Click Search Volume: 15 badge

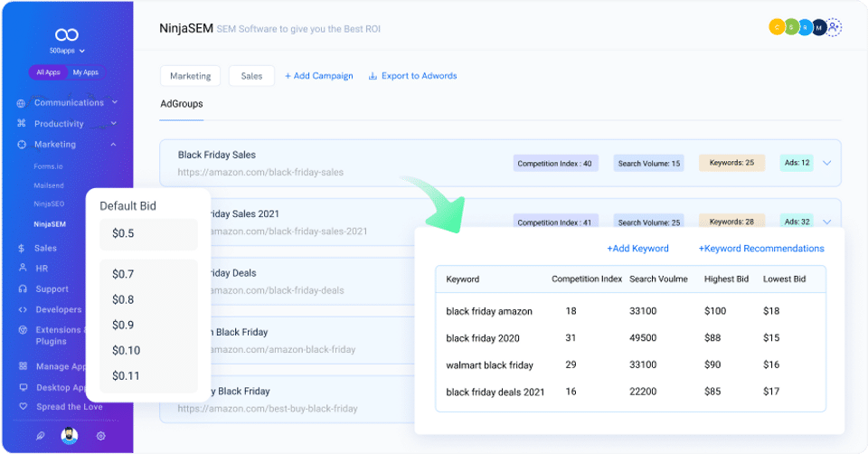tap(649, 164)
